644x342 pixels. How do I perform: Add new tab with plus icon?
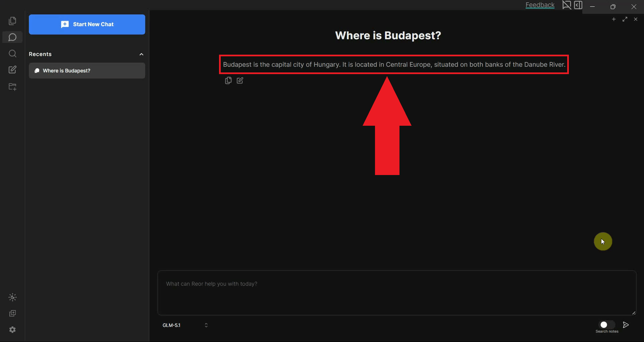[x=614, y=19]
